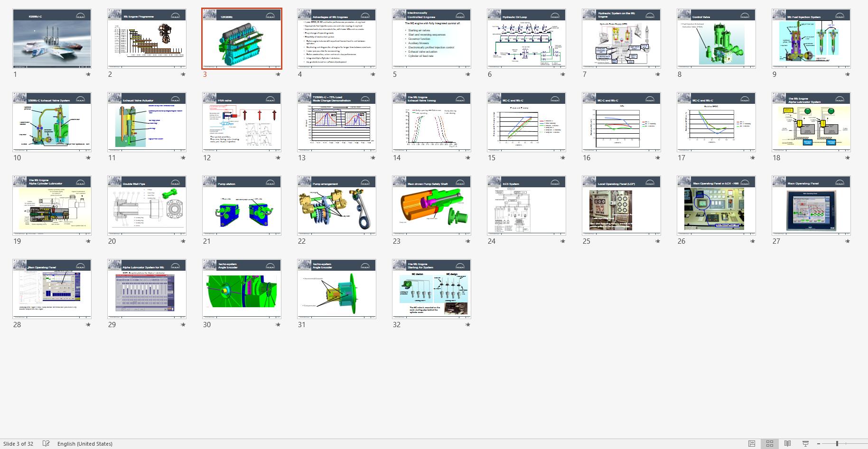Viewport: 868px width, 449px height.
Task: Click the star icon beneath slide 6
Action: pyautogui.click(x=563, y=74)
